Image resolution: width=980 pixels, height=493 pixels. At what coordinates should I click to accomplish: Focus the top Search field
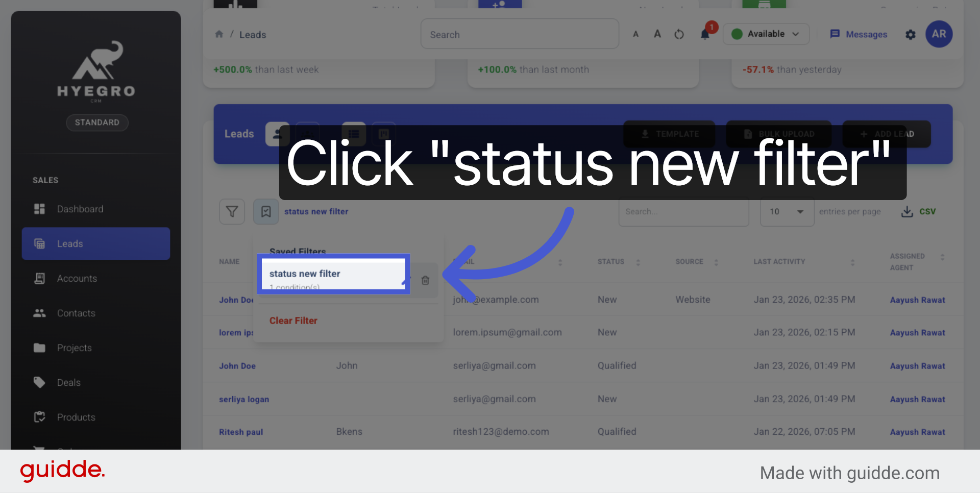point(520,34)
